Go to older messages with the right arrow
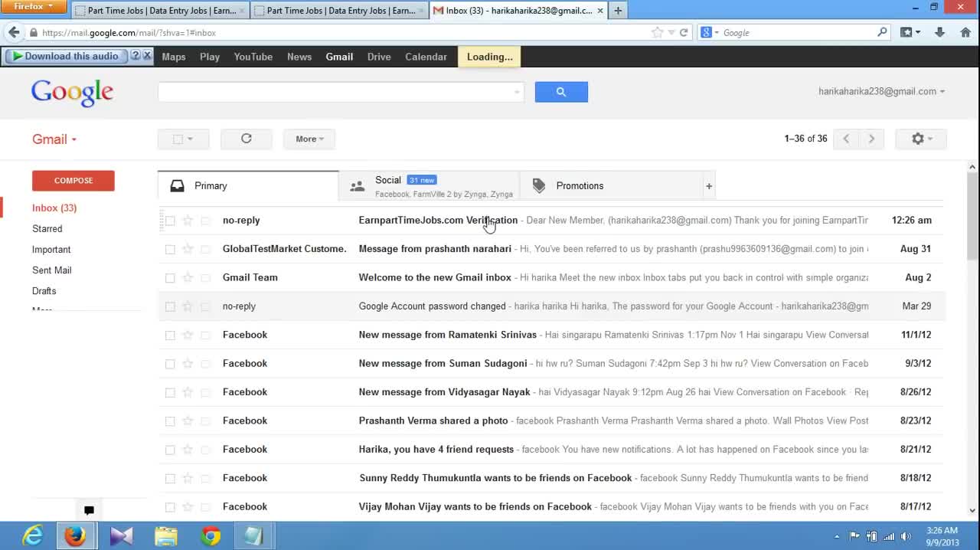The width and height of the screenshot is (980, 550). tap(871, 139)
